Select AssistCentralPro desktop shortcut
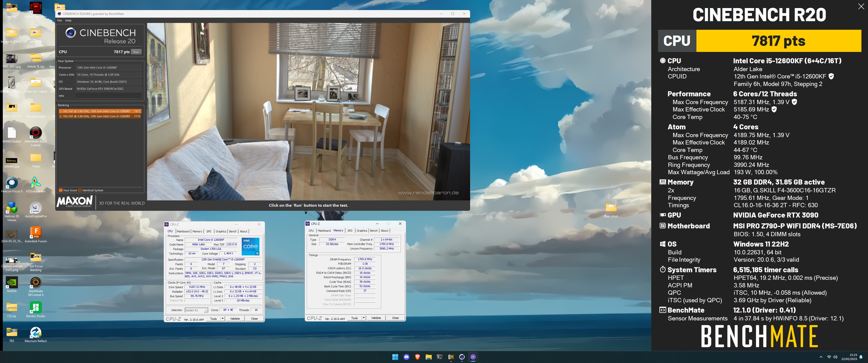The image size is (868, 363). click(36, 210)
